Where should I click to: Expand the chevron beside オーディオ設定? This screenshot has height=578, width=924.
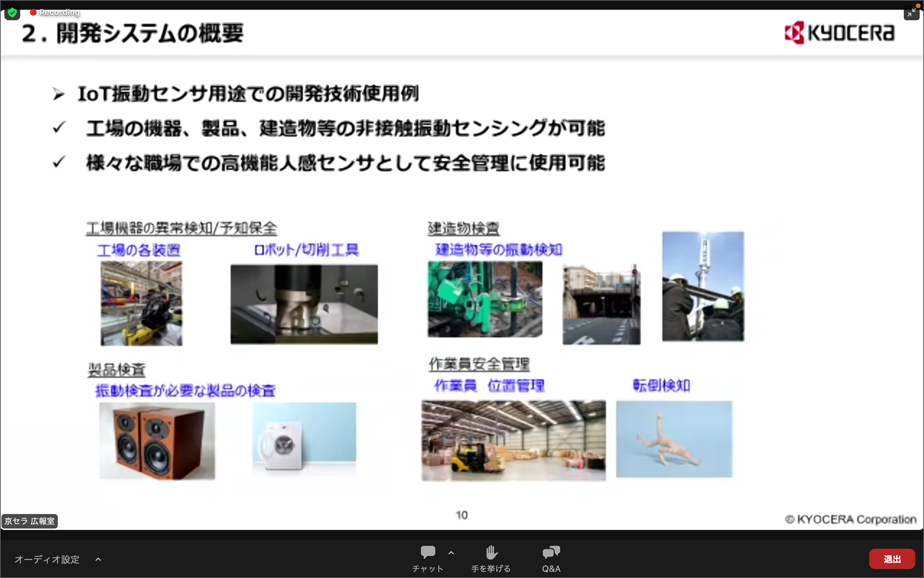pos(98,559)
